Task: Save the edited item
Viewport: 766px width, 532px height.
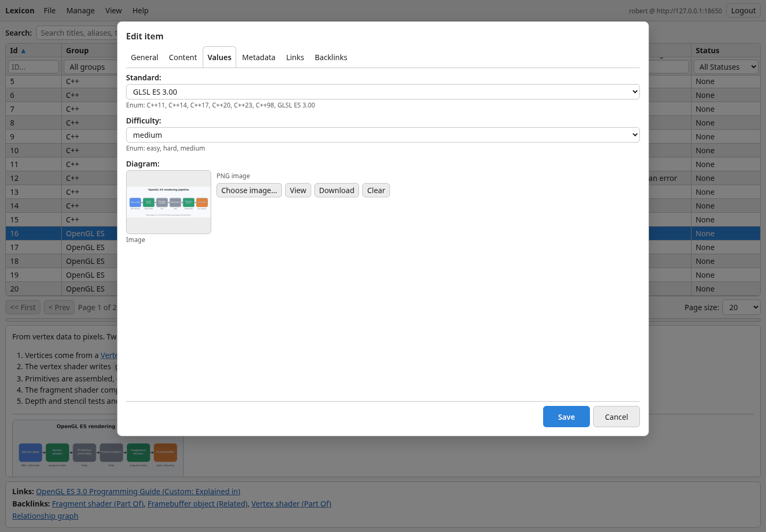Action: click(x=567, y=417)
